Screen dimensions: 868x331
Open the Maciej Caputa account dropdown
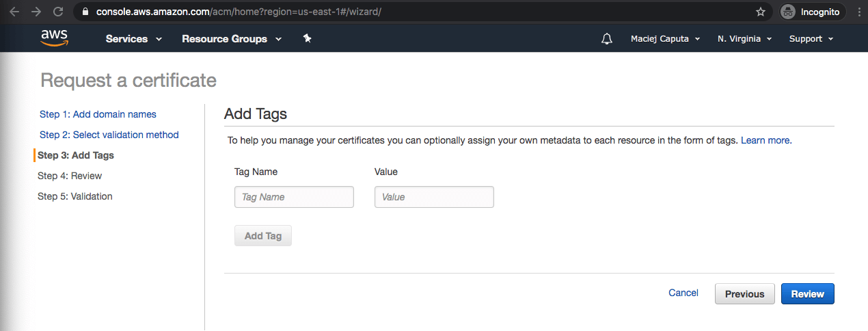coord(664,39)
